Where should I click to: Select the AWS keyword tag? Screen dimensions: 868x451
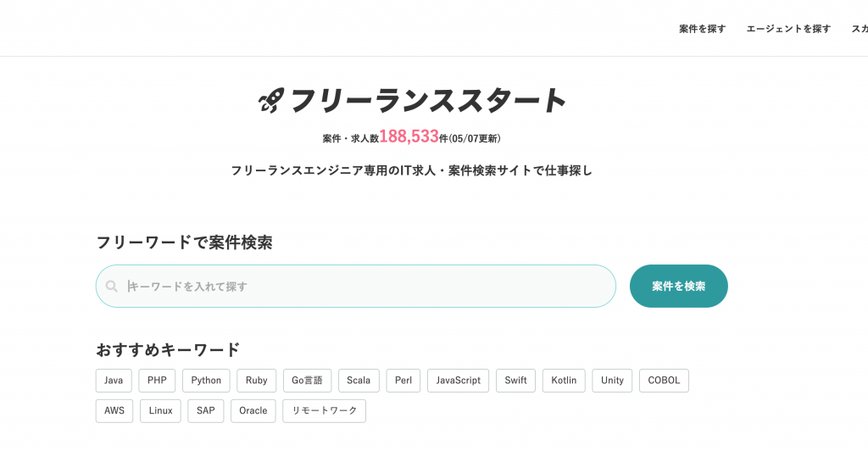click(x=114, y=411)
